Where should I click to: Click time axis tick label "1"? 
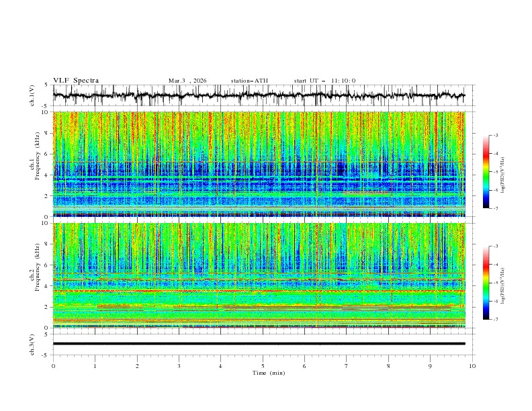point(95,366)
